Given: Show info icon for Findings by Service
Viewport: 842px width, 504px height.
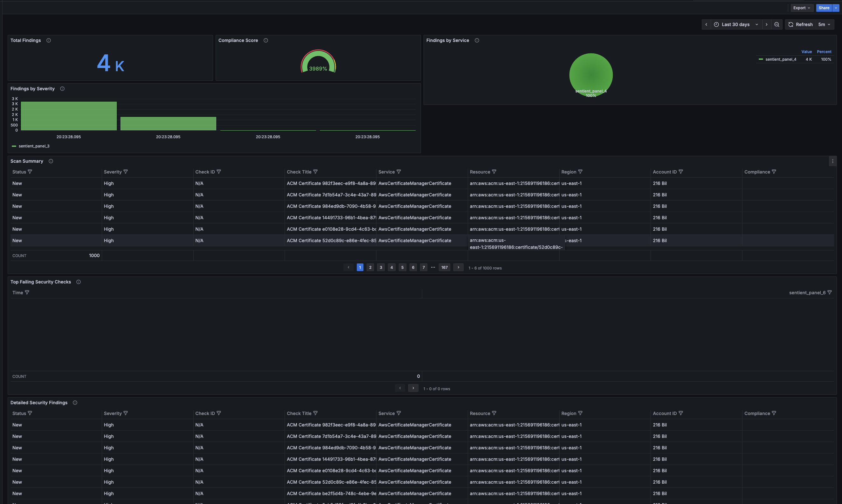Looking at the screenshot, I should point(477,40).
